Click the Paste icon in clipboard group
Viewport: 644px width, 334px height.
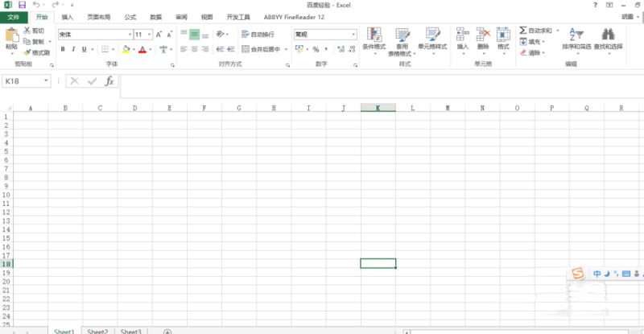point(12,35)
